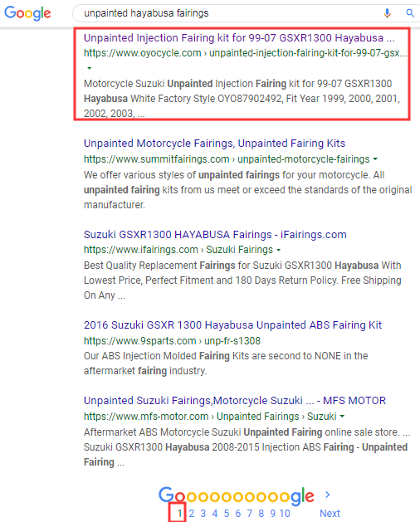Viewport: 420px width, 522px height.
Task: Go to results page 9
Action: pyautogui.click(x=273, y=514)
